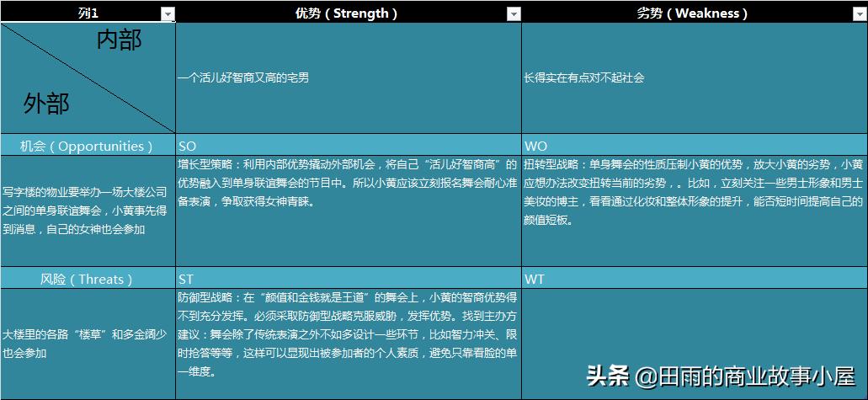Select the WT cell
This screenshot has width=868, height=400.
(x=695, y=278)
